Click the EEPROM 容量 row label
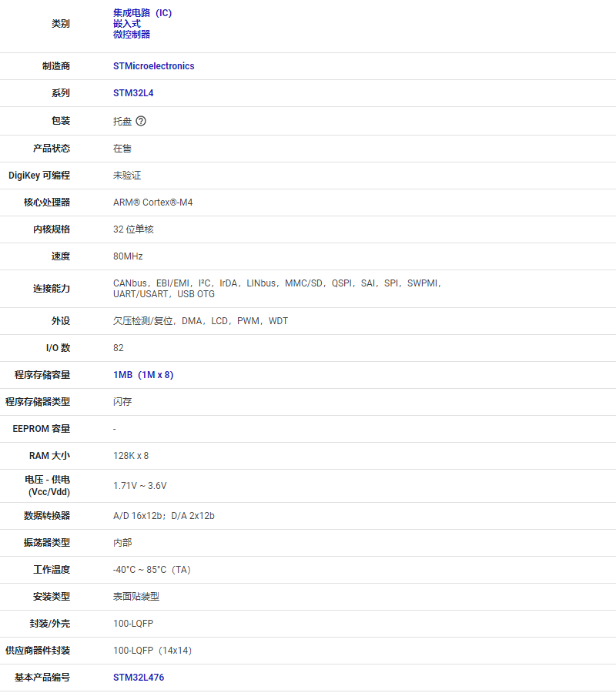The image size is (616, 693). (41, 429)
